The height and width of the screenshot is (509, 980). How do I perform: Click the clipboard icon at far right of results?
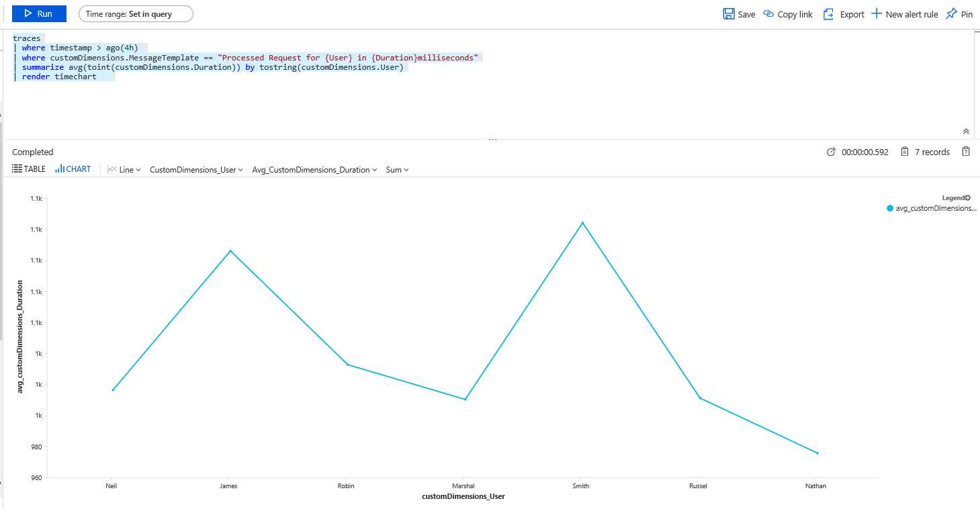(967, 152)
